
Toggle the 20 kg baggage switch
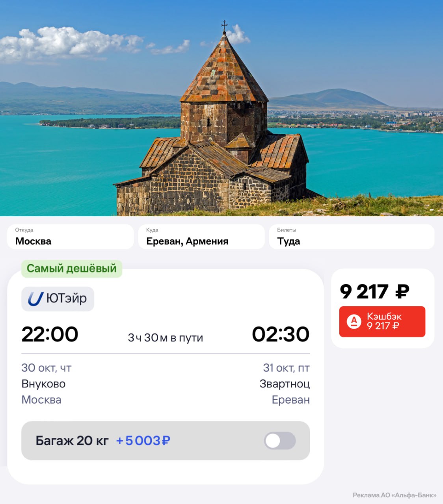point(280,441)
